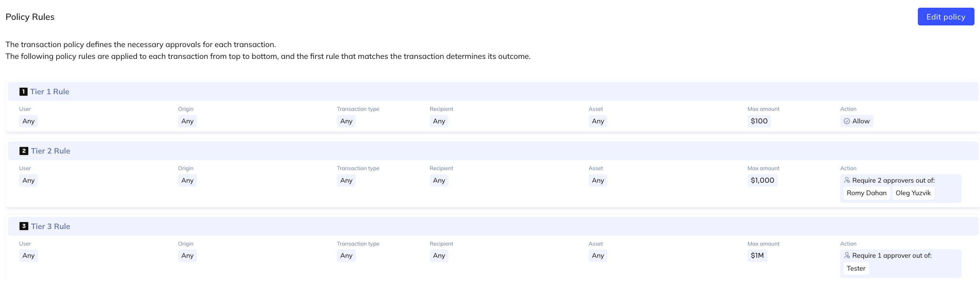The height and width of the screenshot is (285, 980).
Task: Click the $1,000 max amount value
Action: click(762, 180)
